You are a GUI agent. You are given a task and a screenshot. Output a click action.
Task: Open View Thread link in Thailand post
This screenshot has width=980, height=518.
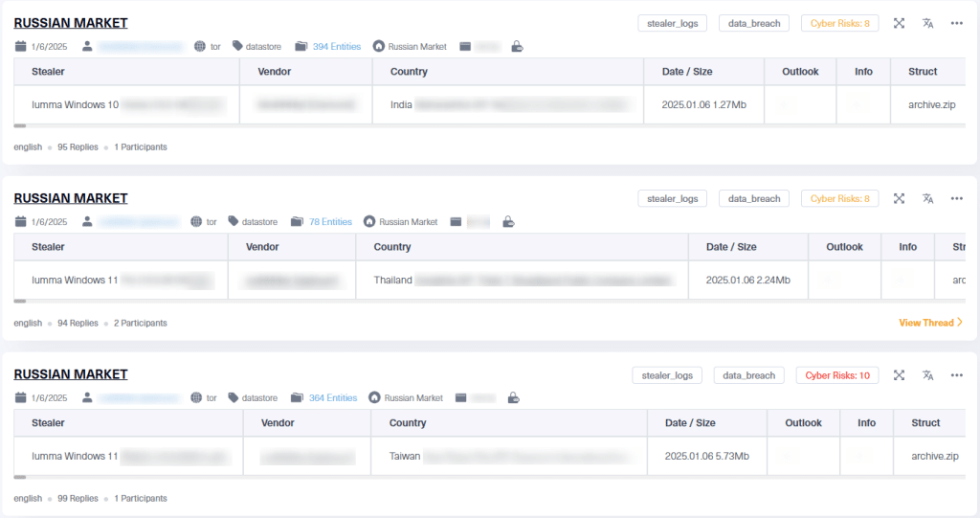930,323
